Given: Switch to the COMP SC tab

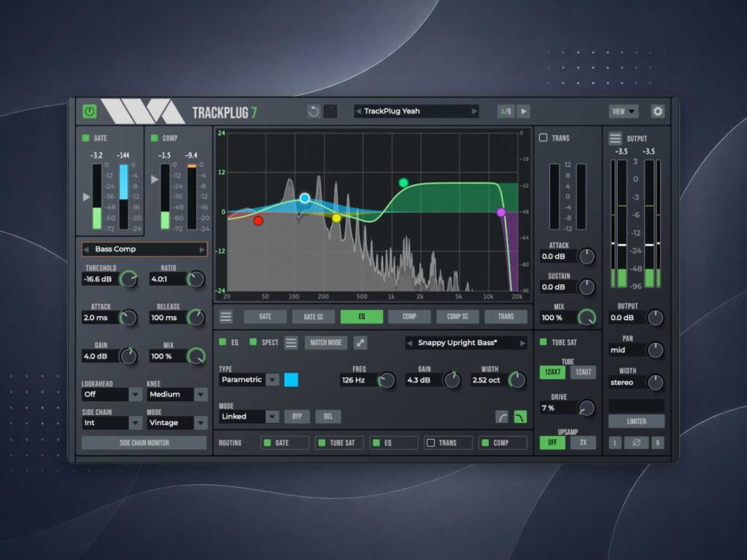Looking at the screenshot, I should point(458,316).
